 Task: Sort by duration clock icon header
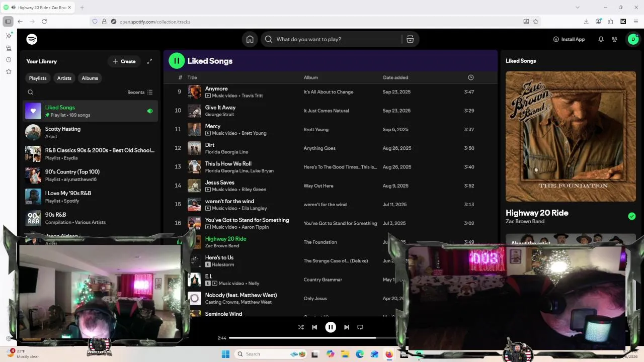tap(471, 77)
